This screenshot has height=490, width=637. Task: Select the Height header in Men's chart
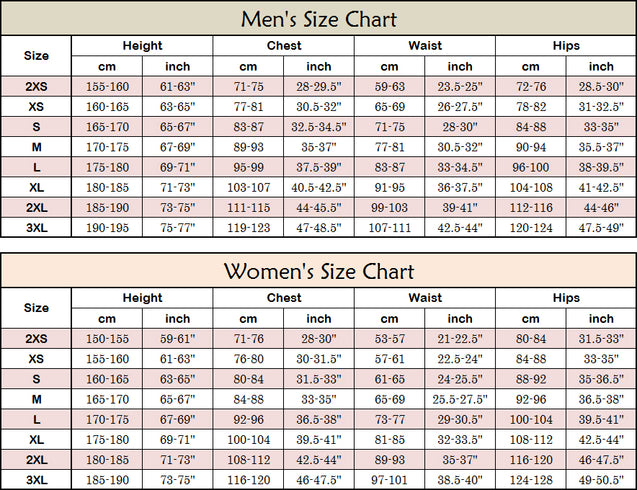pyautogui.click(x=142, y=46)
